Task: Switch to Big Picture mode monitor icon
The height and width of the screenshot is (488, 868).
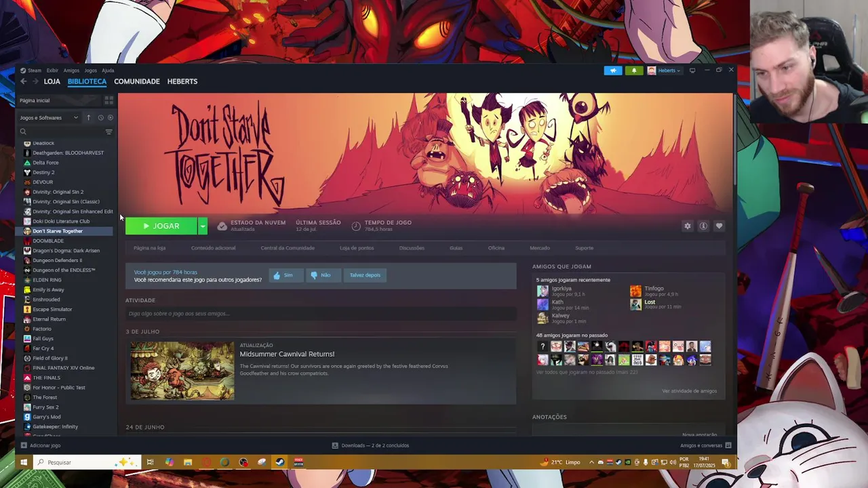Action: [x=692, y=70]
